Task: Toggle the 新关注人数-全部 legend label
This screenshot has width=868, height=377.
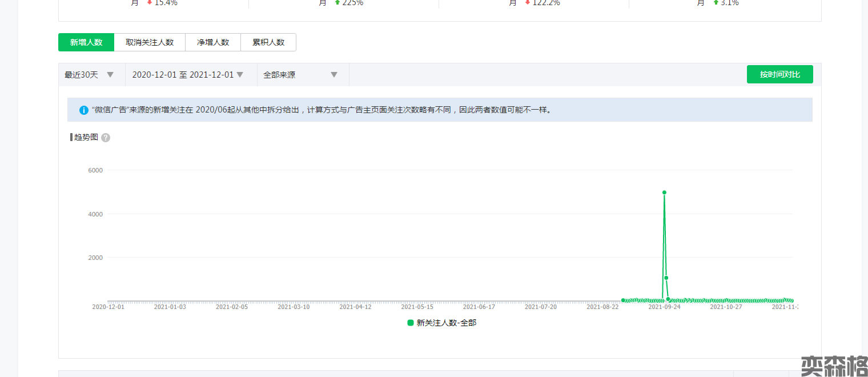Action: point(446,323)
